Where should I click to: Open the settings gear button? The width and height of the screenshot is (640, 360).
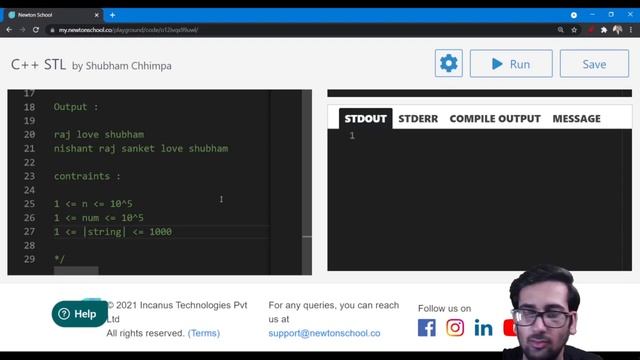[x=449, y=63]
